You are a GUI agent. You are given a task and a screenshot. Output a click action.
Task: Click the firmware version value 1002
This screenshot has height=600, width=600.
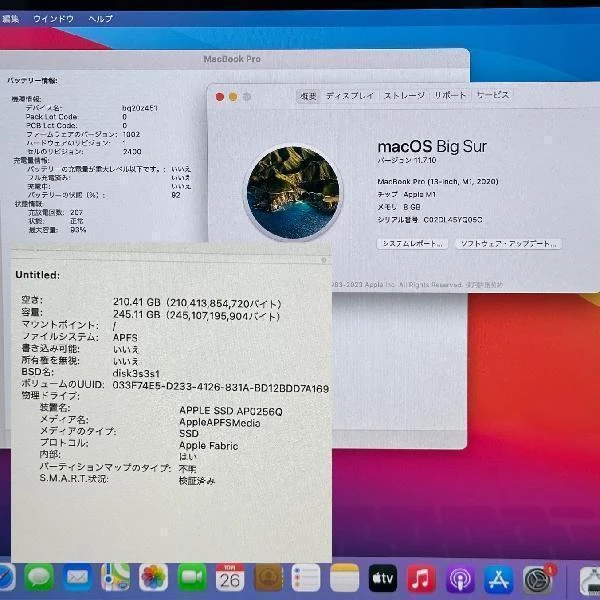pyautogui.click(x=131, y=134)
